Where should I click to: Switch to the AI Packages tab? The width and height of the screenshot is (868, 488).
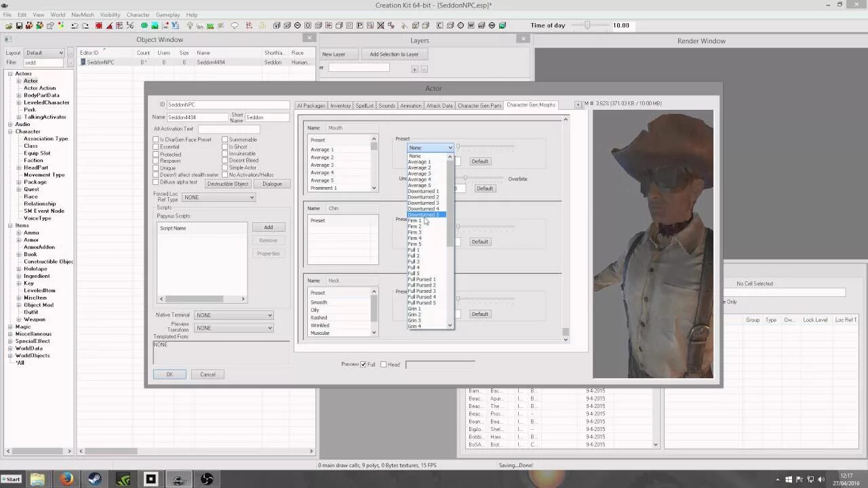(x=311, y=106)
